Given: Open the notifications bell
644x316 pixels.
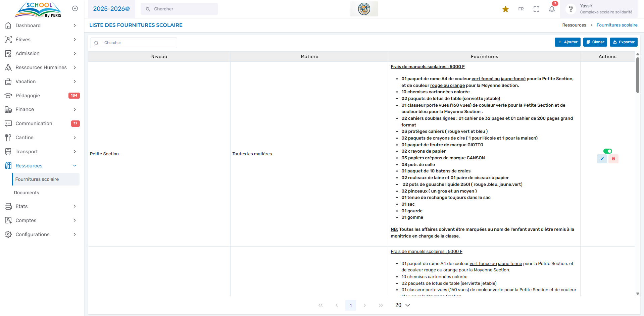Looking at the screenshot, I should (552, 9).
